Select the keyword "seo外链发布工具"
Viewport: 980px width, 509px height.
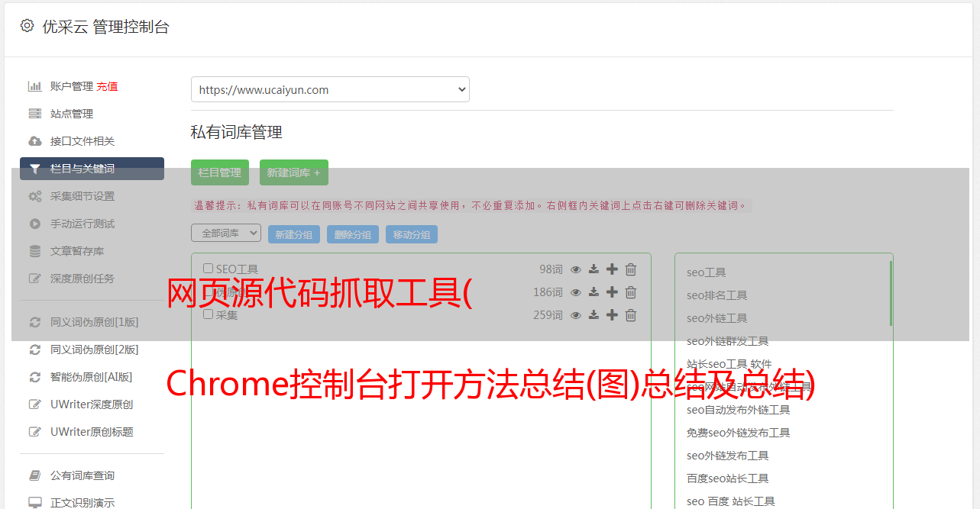[728, 456]
